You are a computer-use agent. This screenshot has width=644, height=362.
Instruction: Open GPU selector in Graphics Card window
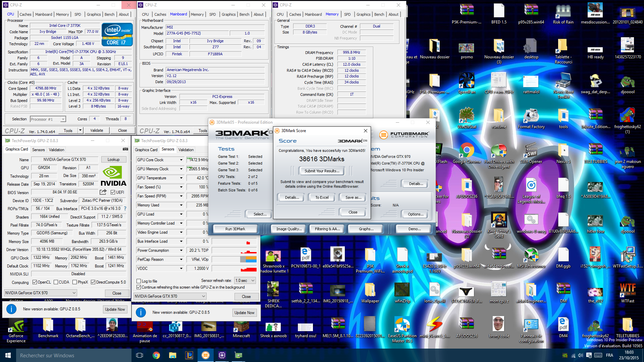pos(40,293)
